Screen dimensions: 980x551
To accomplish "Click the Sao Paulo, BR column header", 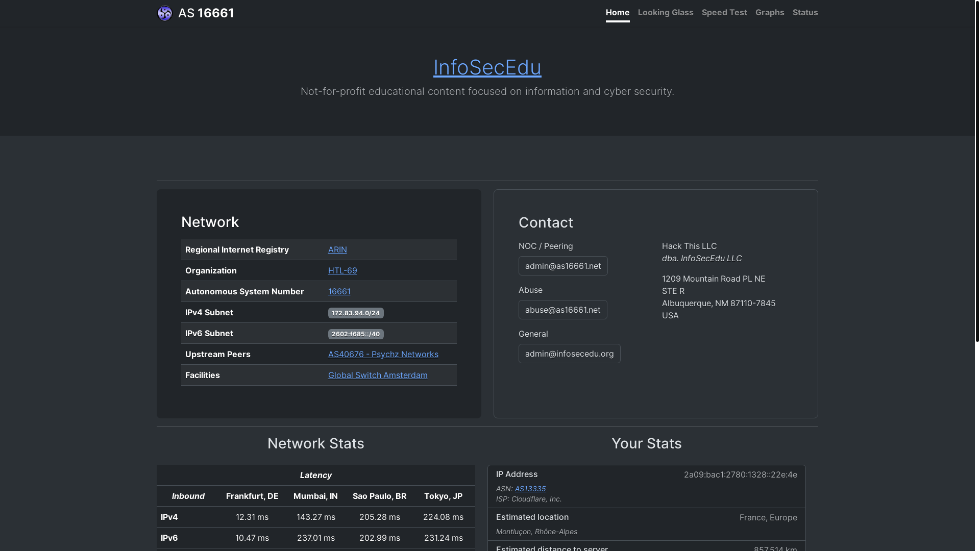I will click(x=379, y=496).
